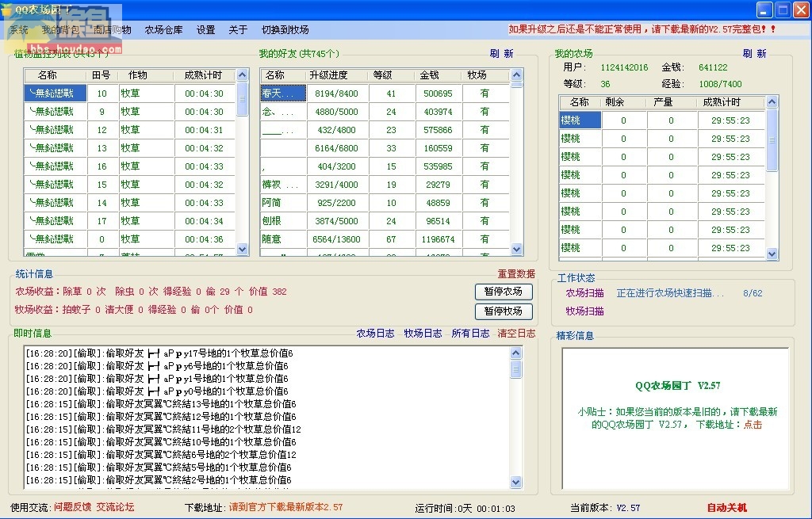This screenshot has height=519, width=812.
Task: Click plant list scroll-down arrow
Action: pos(243,250)
